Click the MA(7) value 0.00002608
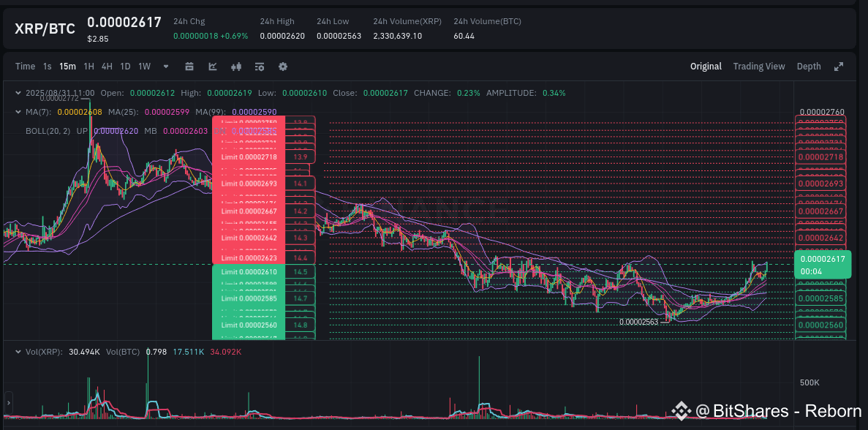Viewport: 868px width, 430px height. coord(79,112)
